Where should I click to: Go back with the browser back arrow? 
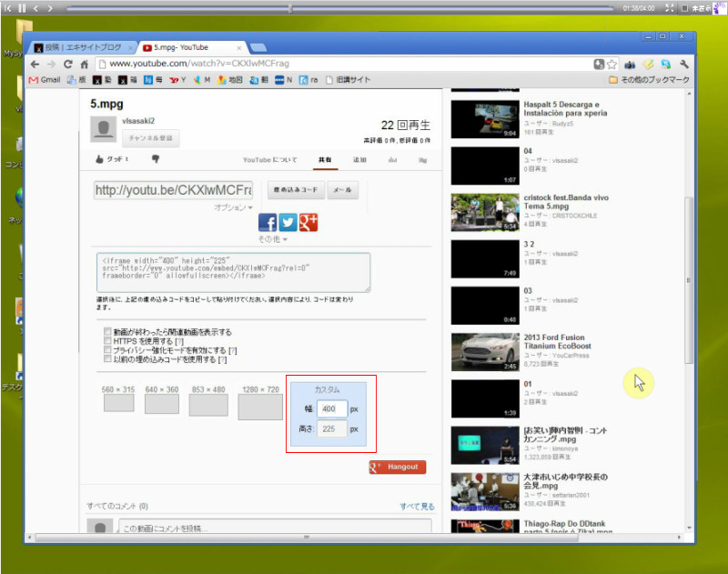(x=35, y=64)
